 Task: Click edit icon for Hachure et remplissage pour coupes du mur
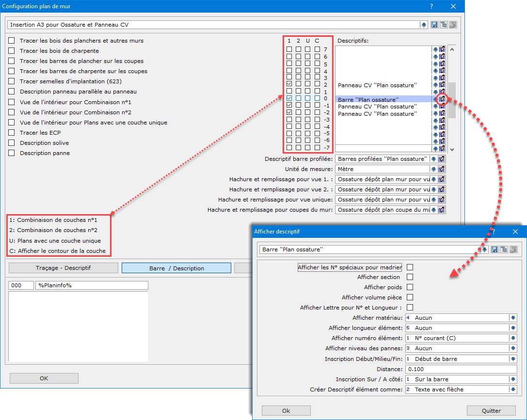pyautogui.click(x=442, y=210)
